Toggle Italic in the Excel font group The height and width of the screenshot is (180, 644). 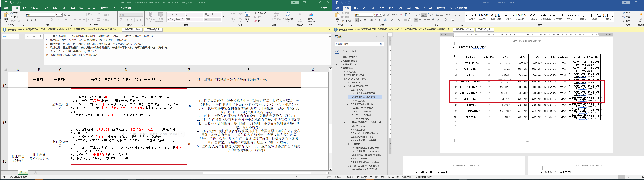coord(32,20)
